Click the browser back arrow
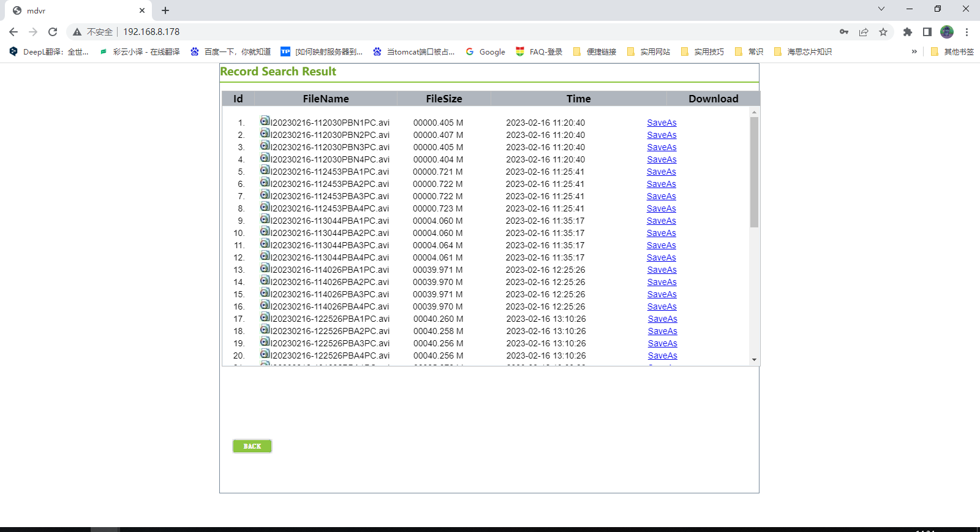The width and height of the screenshot is (980, 532). click(13, 32)
